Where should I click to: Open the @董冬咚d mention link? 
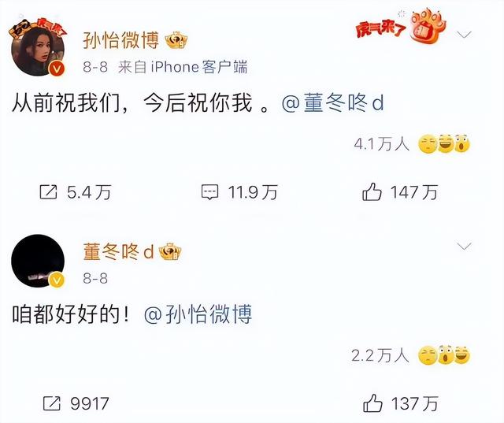click(x=332, y=103)
